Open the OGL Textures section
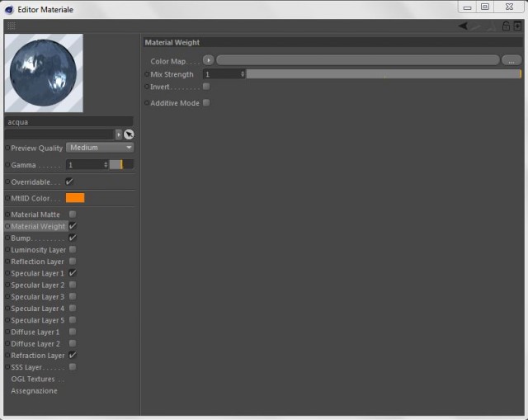 click(x=33, y=380)
